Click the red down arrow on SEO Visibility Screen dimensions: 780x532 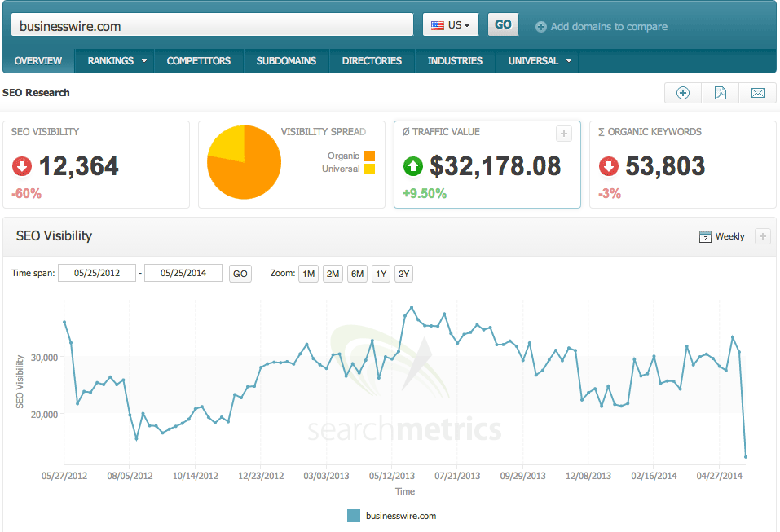tap(22, 166)
